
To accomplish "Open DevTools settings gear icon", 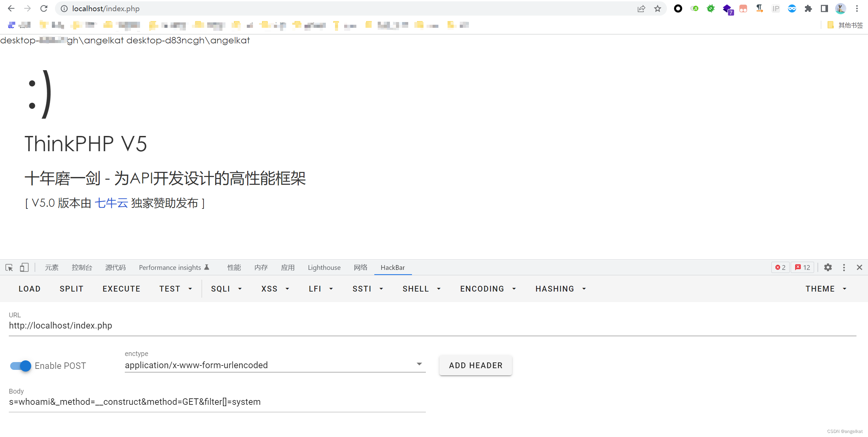I will click(828, 267).
